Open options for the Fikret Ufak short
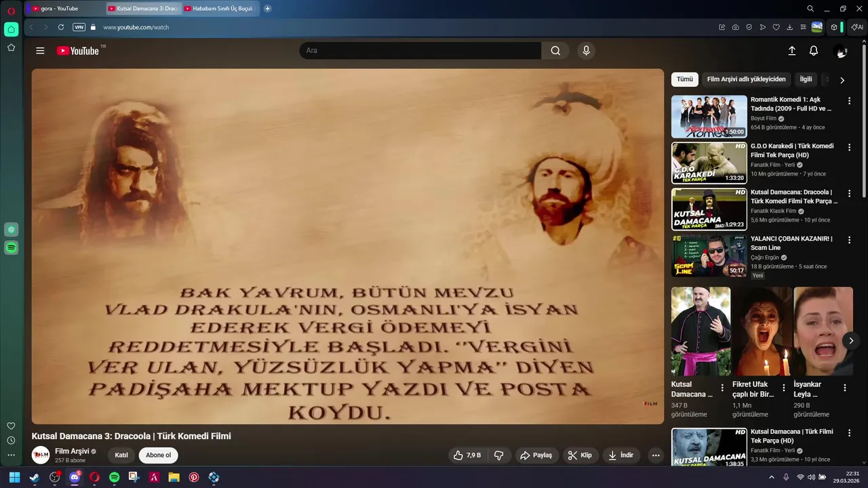The height and width of the screenshot is (488, 868). click(x=784, y=388)
